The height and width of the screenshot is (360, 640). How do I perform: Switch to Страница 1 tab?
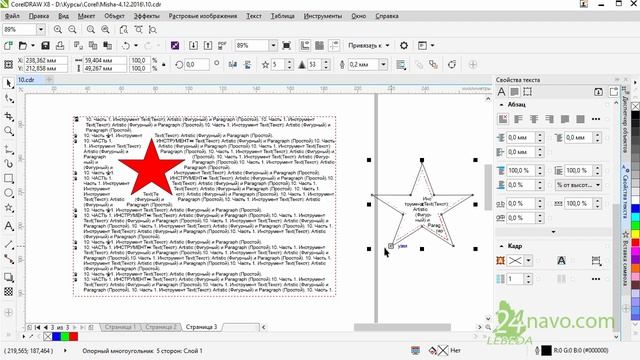tap(120, 327)
